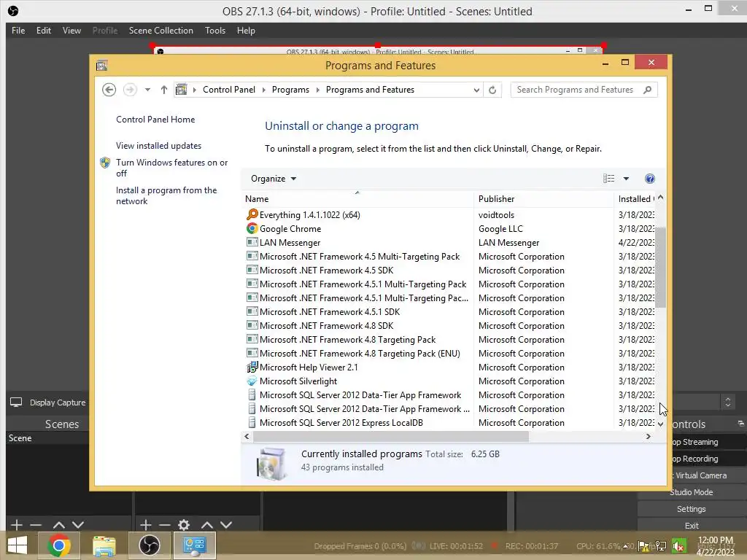Click the Microsoft Silverlight icon

[252, 381]
